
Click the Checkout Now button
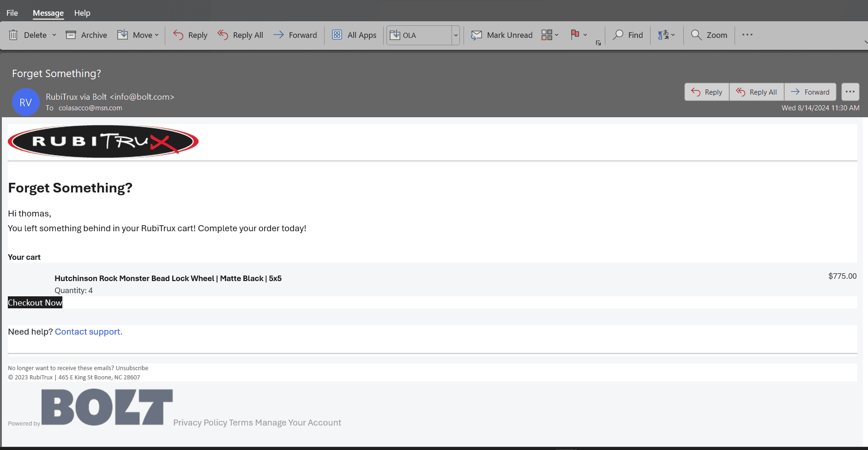(x=35, y=303)
